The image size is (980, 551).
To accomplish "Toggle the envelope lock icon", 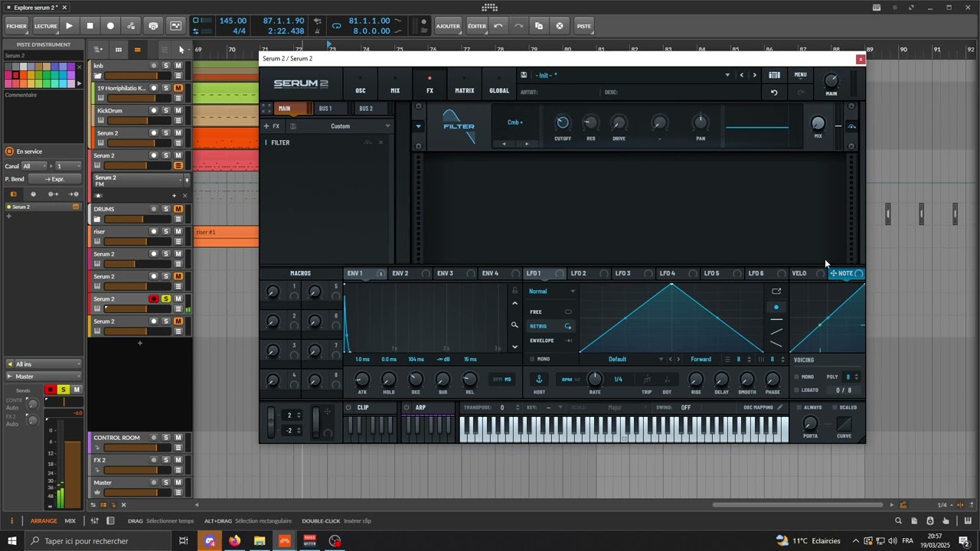I will tap(514, 291).
